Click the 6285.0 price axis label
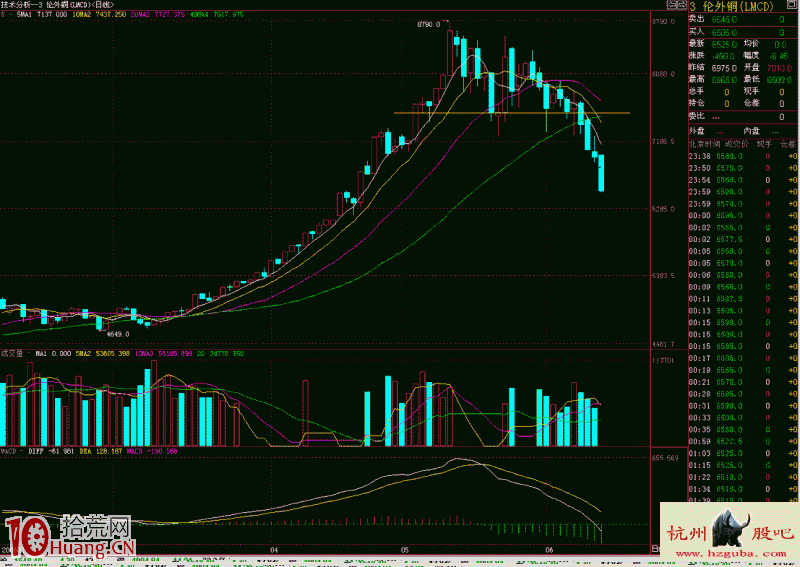 663,209
